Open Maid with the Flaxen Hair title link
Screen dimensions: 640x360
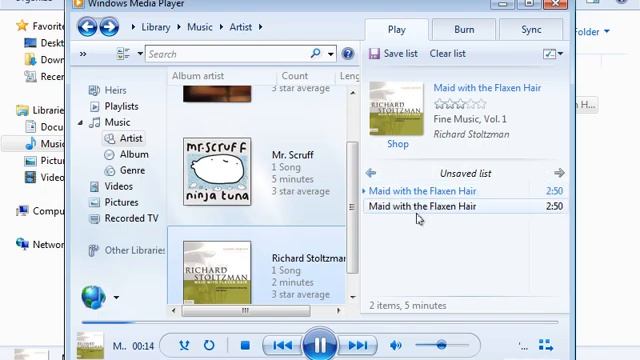(x=487, y=88)
